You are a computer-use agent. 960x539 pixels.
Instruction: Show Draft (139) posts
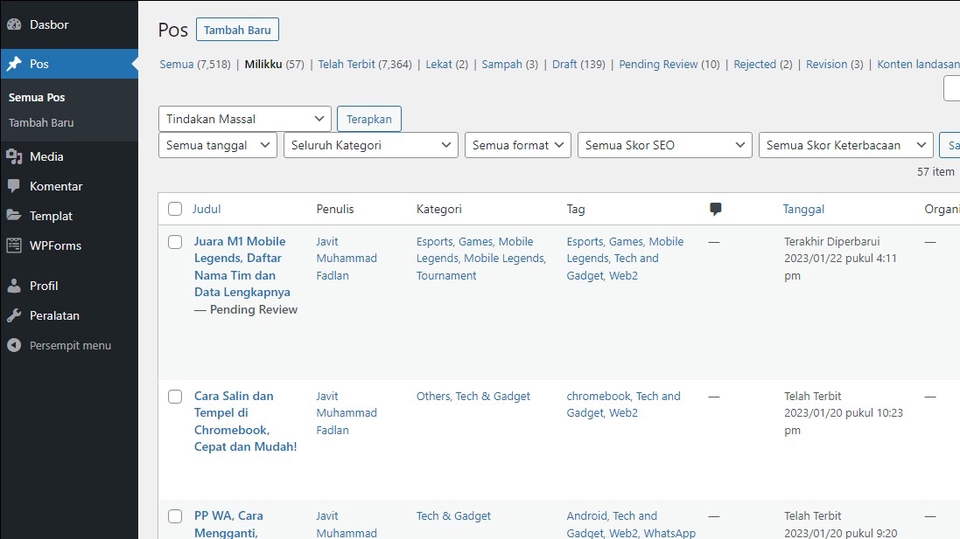click(x=578, y=64)
